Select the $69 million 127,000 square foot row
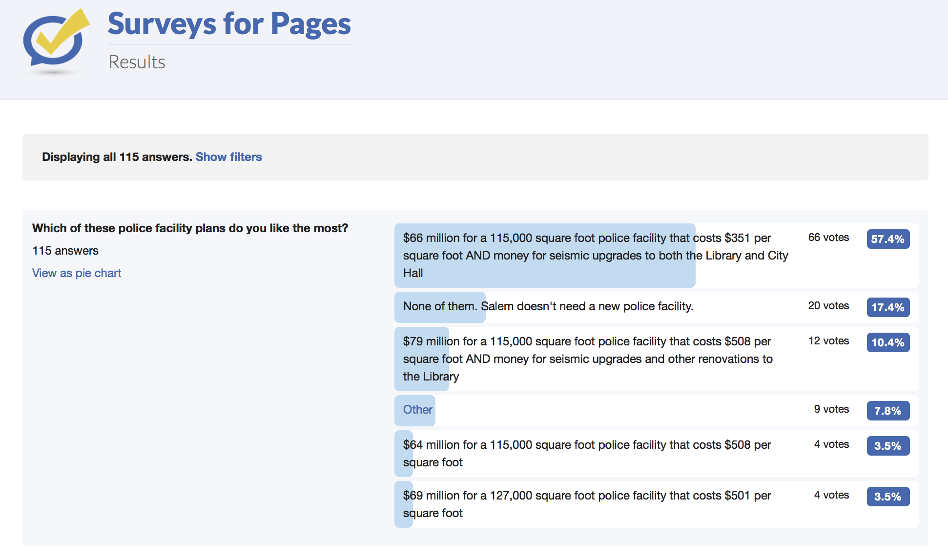 587,504
